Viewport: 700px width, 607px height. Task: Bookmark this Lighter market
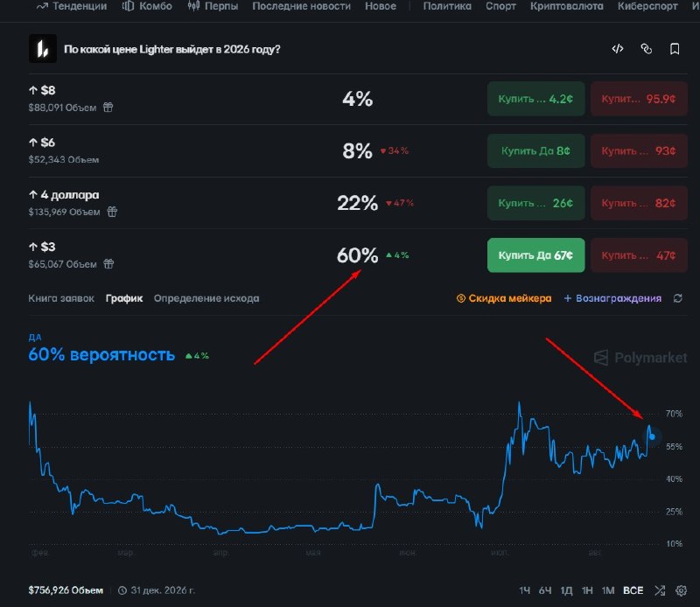(675, 49)
